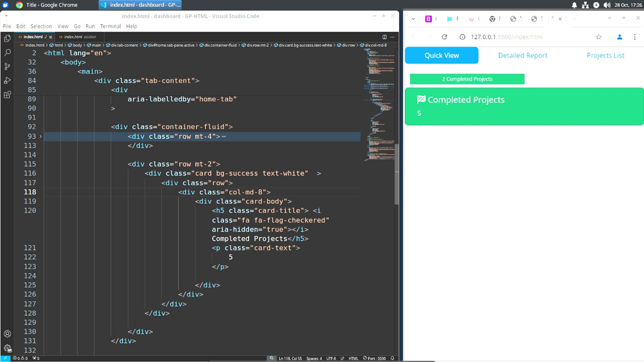Image resolution: width=644 pixels, height=362 pixels.
Task: Open the Detailed Report tab
Action: tap(523, 55)
